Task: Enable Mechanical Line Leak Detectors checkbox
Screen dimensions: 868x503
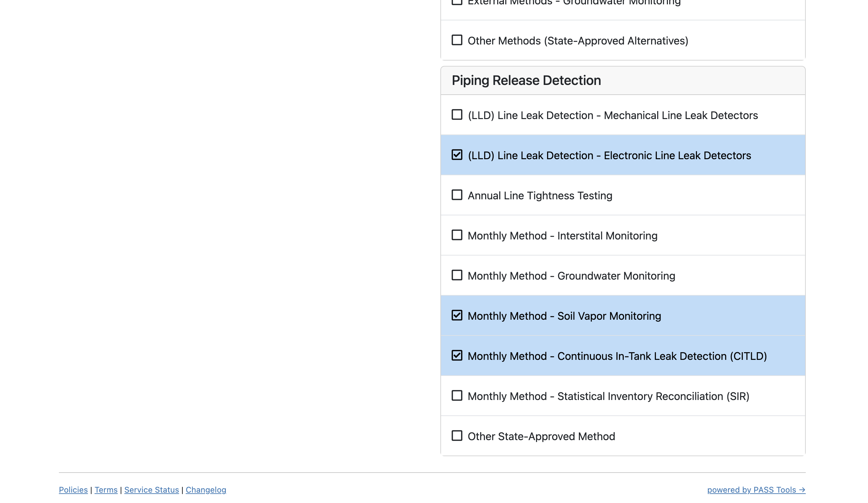Action: coord(457,115)
